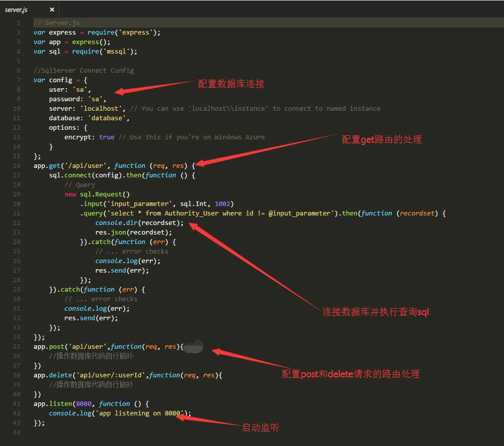The width and height of the screenshot is (504, 446).
Task: Click line number 16 in gutter
Action: [17, 165]
